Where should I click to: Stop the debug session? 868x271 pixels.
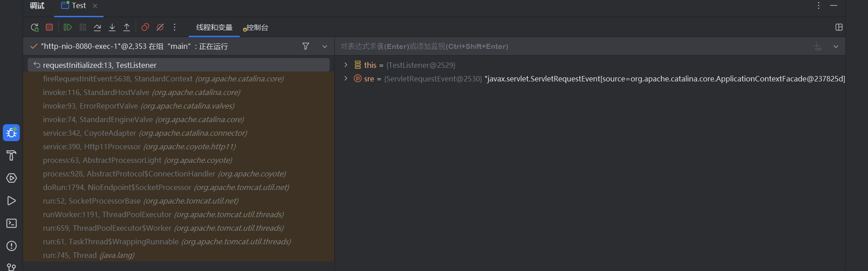49,28
